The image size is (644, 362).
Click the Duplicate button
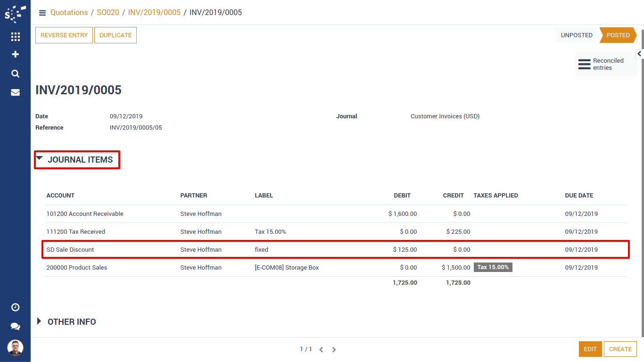(116, 35)
